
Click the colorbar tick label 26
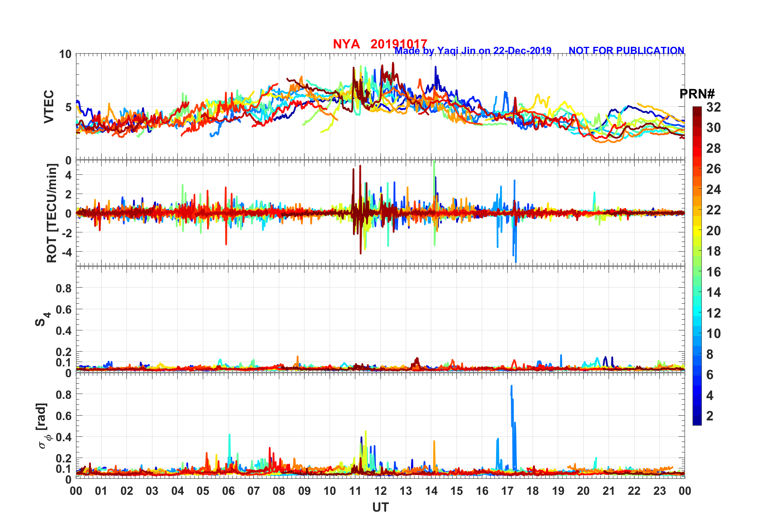tap(713, 169)
